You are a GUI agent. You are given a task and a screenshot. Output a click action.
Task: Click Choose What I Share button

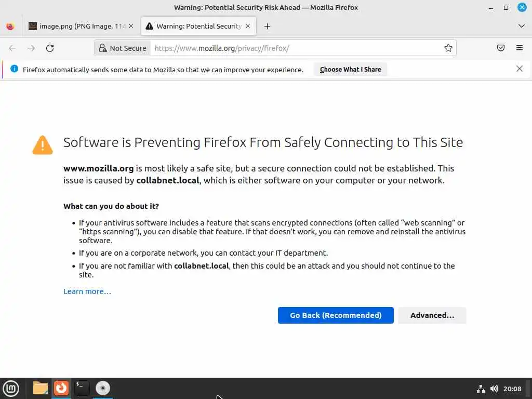tap(350, 70)
